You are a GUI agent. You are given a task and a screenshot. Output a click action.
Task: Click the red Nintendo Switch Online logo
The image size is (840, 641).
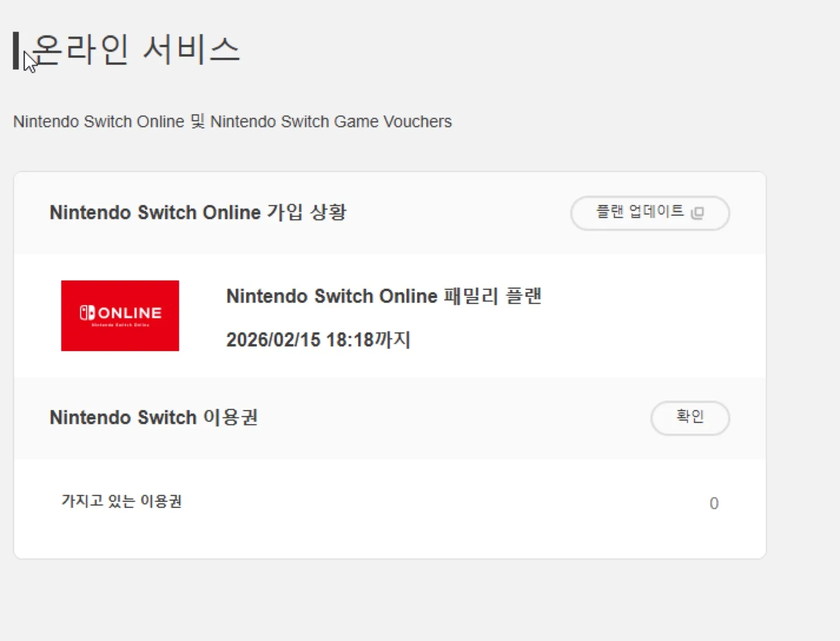(x=120, y=316)
